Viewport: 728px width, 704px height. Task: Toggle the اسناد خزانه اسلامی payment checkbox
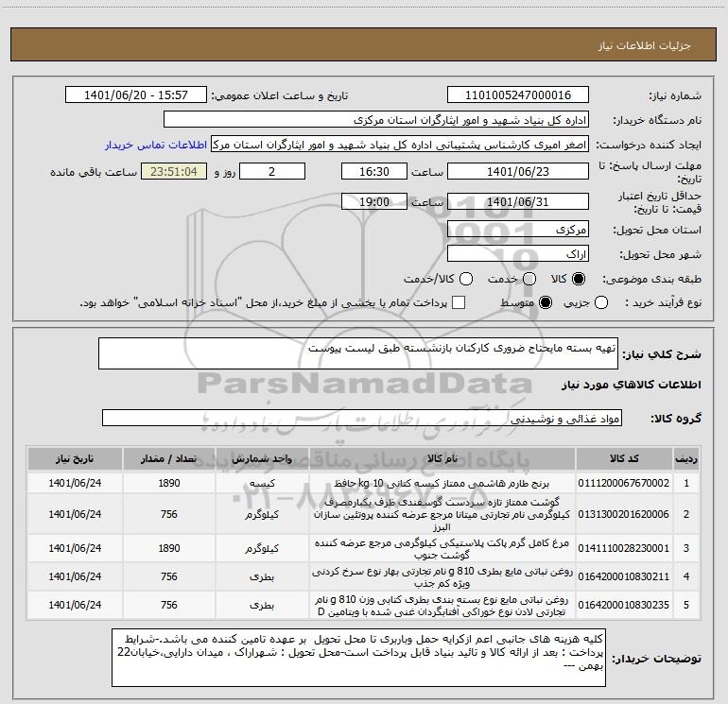coord(459,302)
